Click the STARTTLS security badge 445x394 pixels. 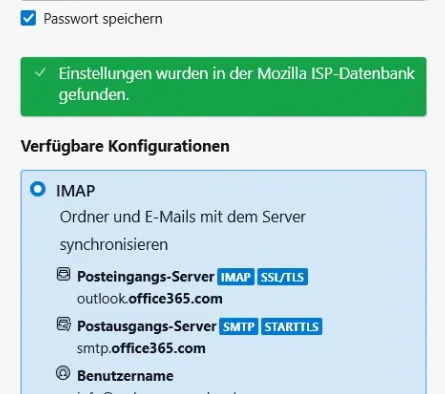click(292, 327)
